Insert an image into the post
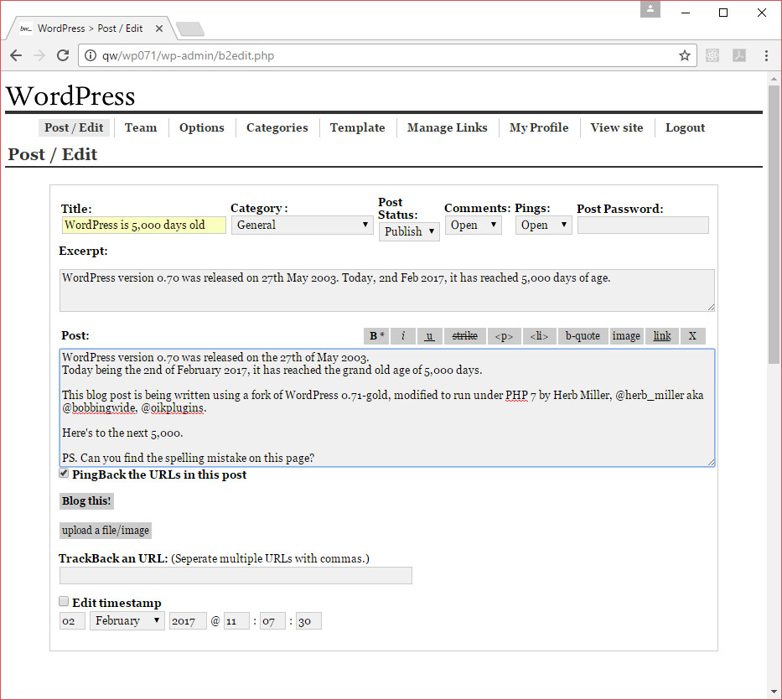Viewport: 782px width, 700px height. pos(626,335)
